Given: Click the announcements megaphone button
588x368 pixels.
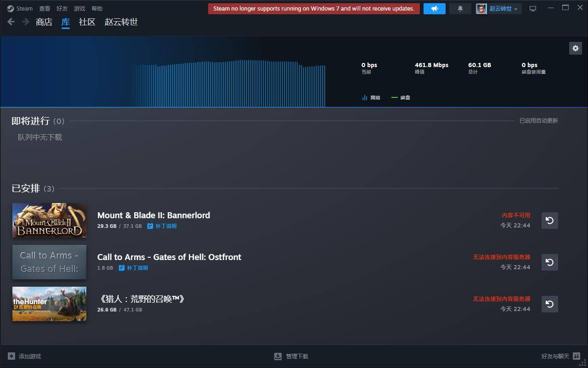Looking at the screenshot, I should pos(434,9).
